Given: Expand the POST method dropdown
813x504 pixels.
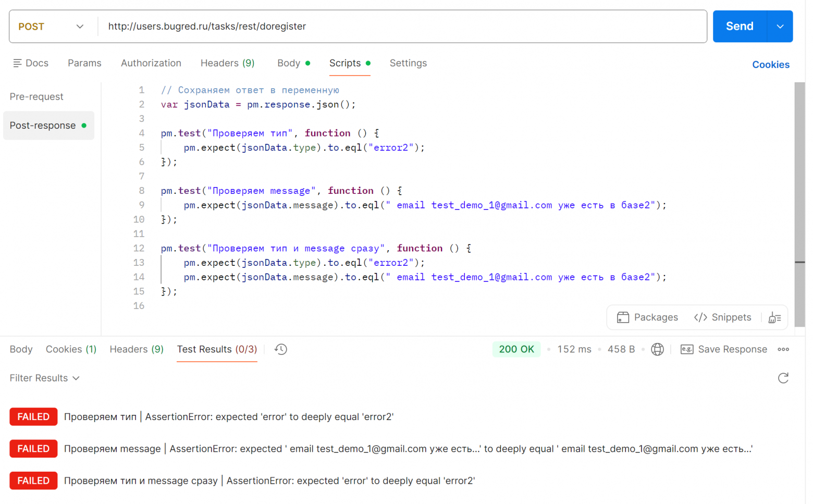Looking at the screenshot, I should (x=51, y=27).
